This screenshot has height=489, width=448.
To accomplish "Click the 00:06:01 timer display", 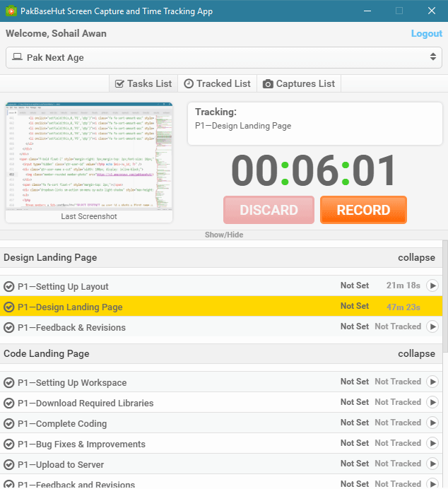I will coord(314,170).
